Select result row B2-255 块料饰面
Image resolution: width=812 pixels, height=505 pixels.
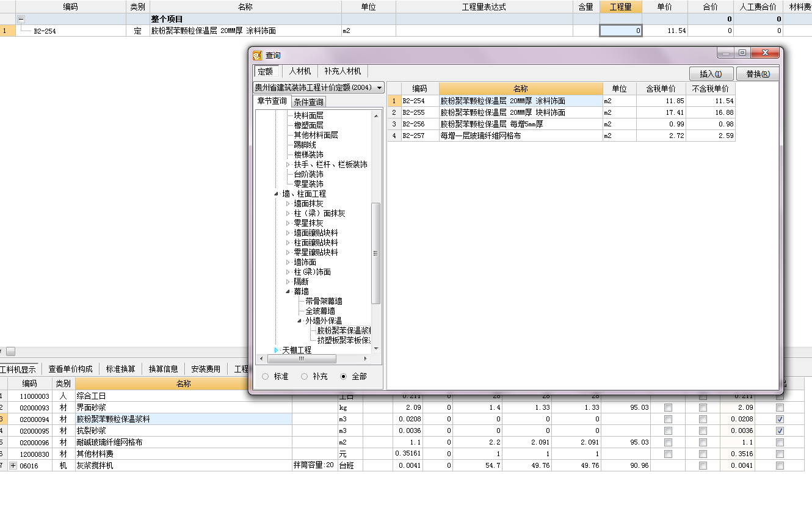click(x=561, y=112)
